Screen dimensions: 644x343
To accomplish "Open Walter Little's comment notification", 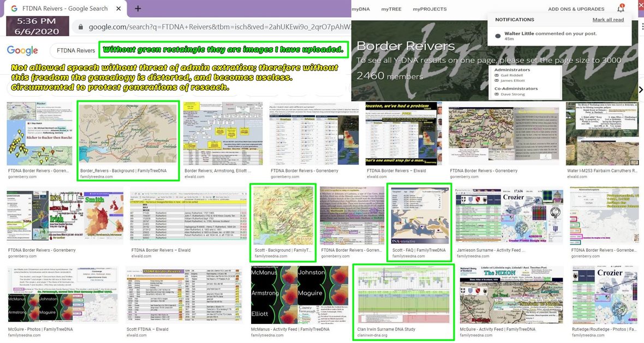I will (x=550, y=33).
